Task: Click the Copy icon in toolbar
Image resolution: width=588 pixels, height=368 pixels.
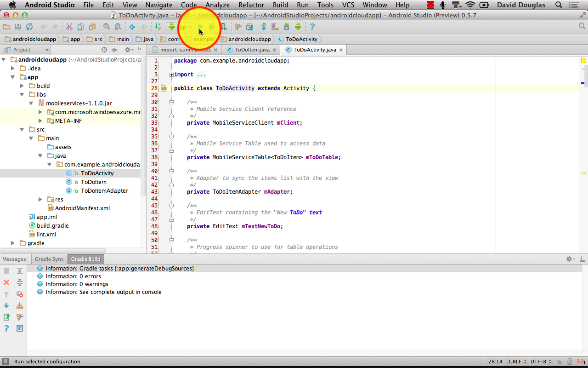Action: 80,27
